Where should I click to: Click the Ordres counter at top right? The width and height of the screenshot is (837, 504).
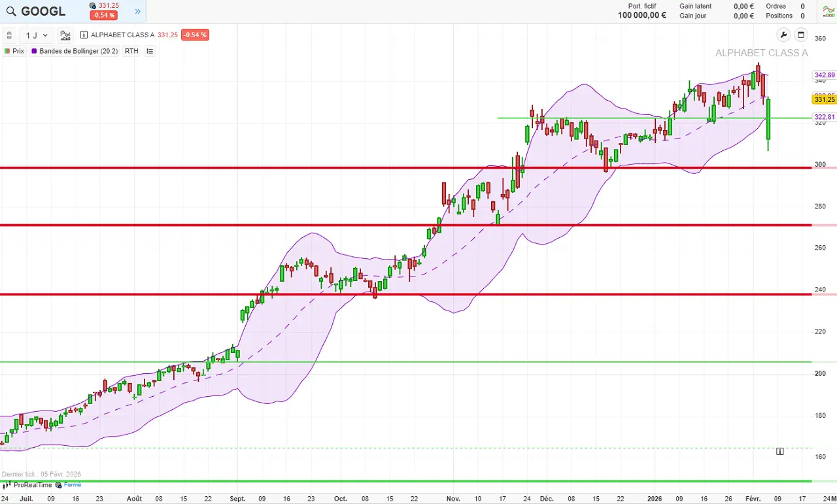(777, 6)
